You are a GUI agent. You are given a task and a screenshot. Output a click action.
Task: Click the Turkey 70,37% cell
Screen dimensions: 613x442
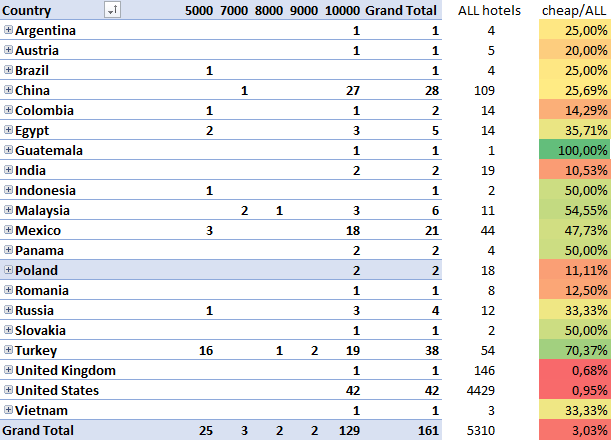[x=574, y=350]
